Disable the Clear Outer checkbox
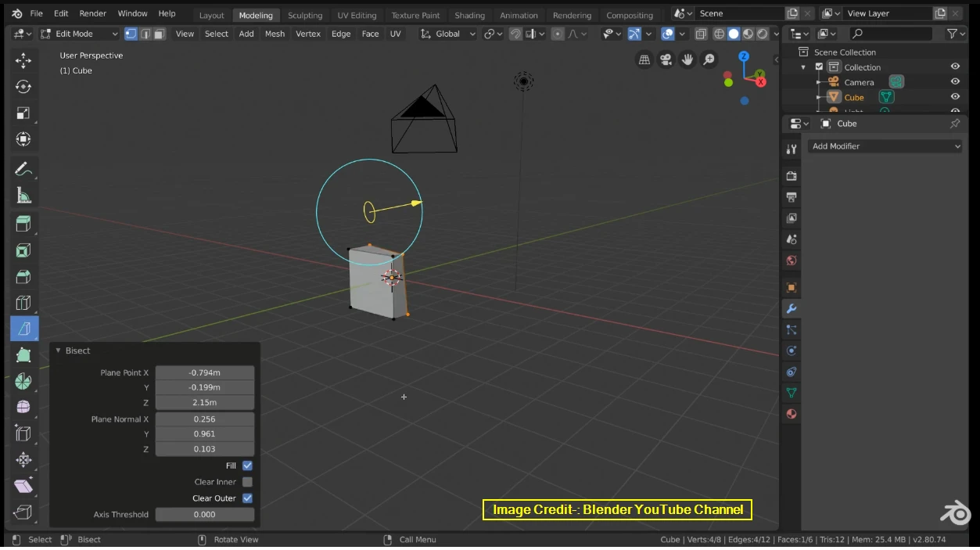This screenshot has height=550, width=980. click(247, 498)
